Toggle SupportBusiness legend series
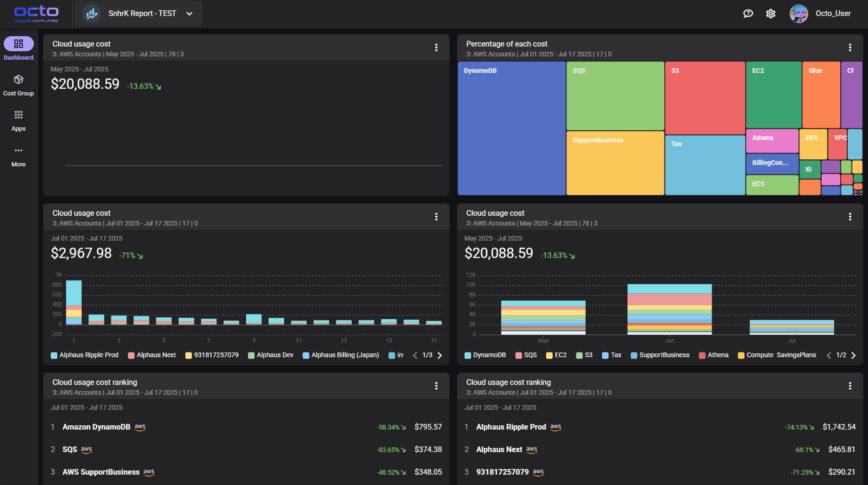Viewport: 868px width, 485px height. click(x=660, y=355)
